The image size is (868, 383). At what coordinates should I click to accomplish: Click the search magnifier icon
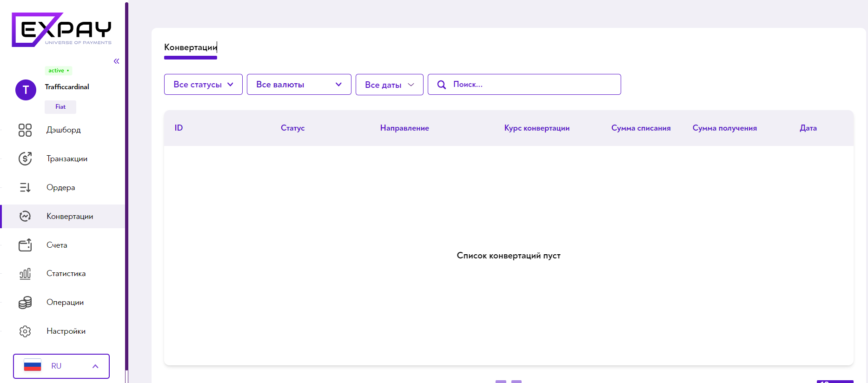(x=442, y=85)
